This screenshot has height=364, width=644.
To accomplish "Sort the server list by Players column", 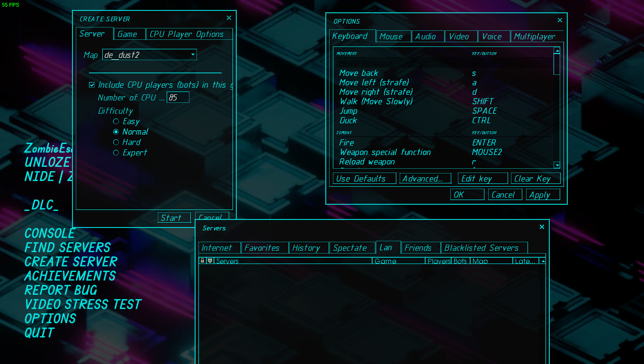I will [x=438, y=261].
